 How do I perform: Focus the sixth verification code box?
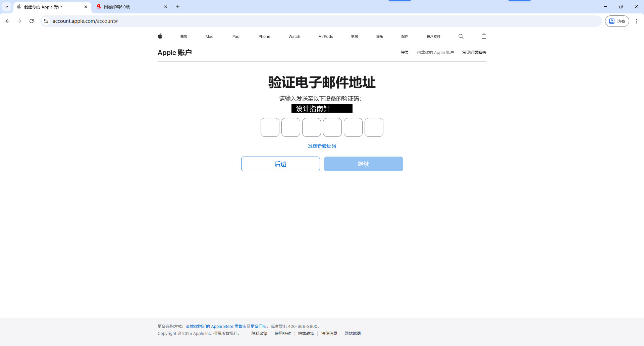tap(374, 127)
